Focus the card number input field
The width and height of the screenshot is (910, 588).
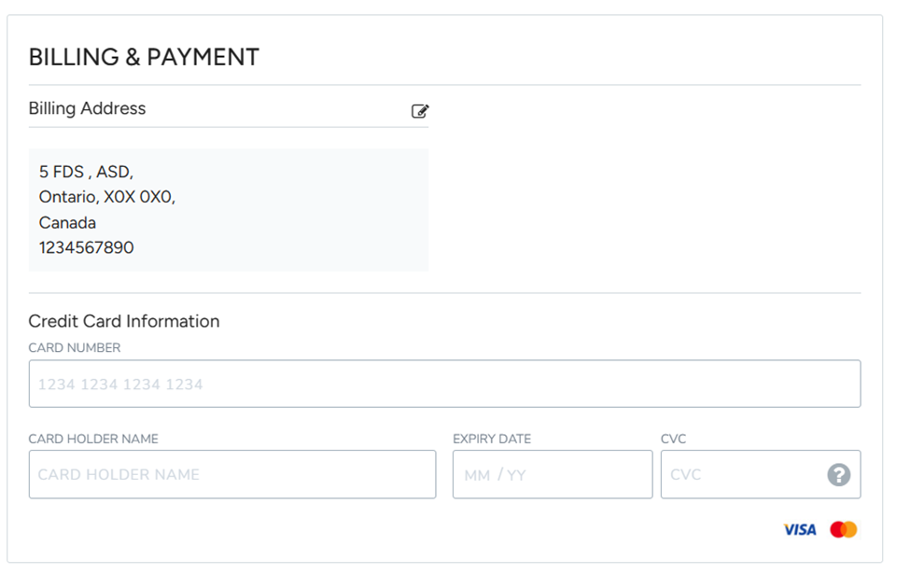coord(444,384)
